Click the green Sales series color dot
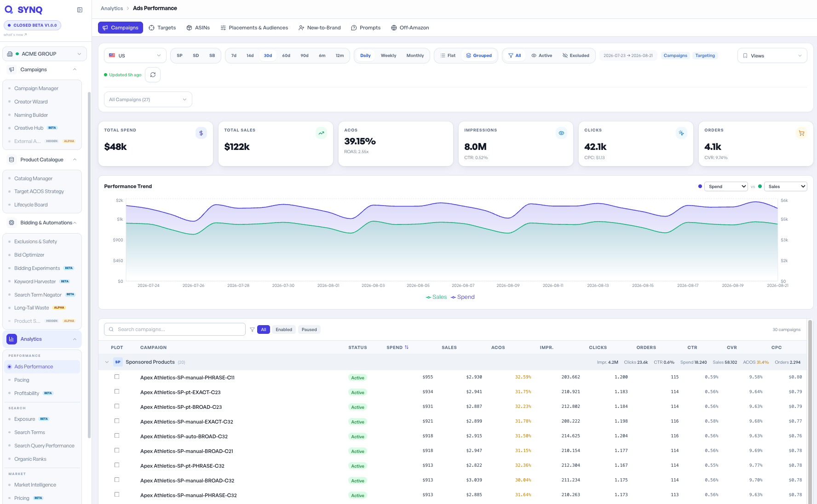817x504 pixels. 760,186
